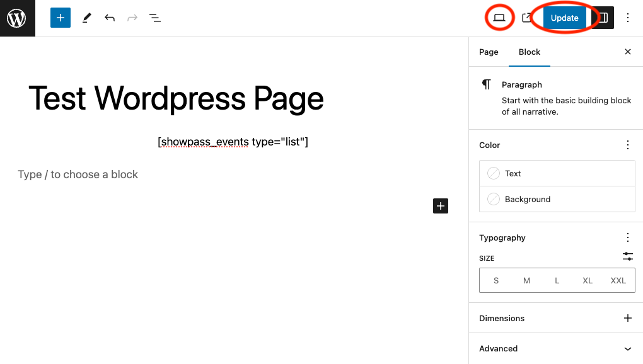The width and height of the screenshot is (643, 364).
Task: Select the pencil Tools icon
Action: (x=86, y=18)
